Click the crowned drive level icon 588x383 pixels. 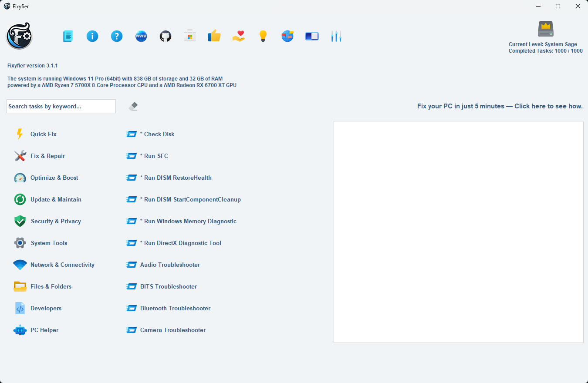coord(545,29)
